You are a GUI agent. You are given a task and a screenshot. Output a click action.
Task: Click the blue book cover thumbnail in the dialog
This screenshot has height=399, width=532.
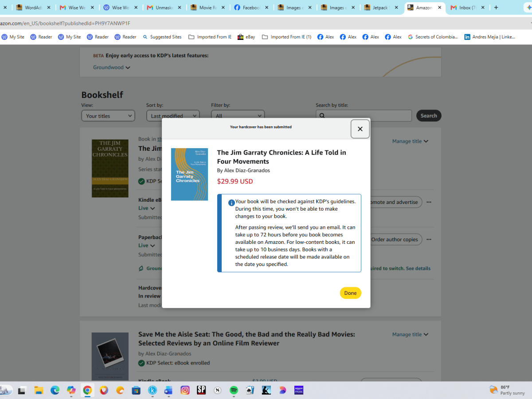[x=189, y=174]
